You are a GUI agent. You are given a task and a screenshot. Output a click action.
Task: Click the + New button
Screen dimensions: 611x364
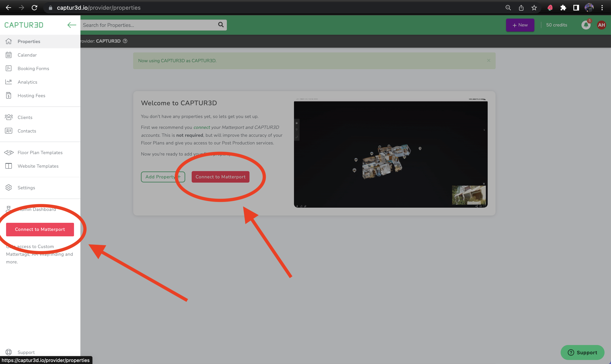tap(520, 25)
